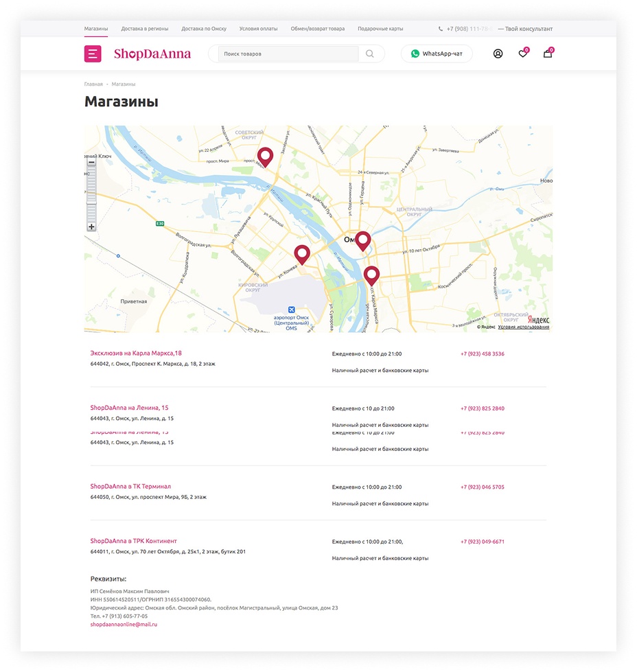Open the pink hamburger menu
The width and height of the screenshot is (637, 672).
[93, 54]
